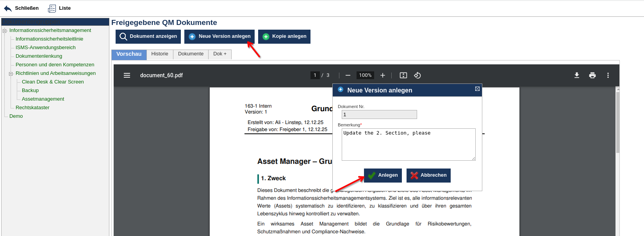Collapse the Informationssicherheitsmanagement tree node

[x=5, y=31]
